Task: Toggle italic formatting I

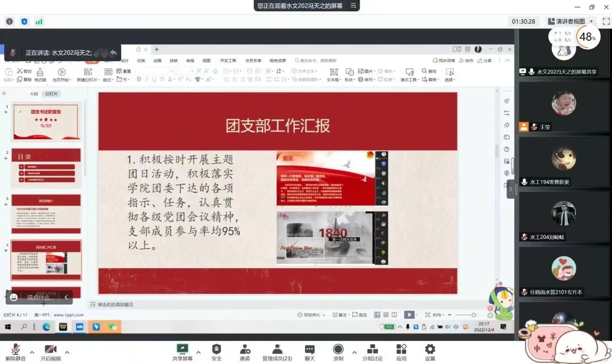Action: point(146,79)
